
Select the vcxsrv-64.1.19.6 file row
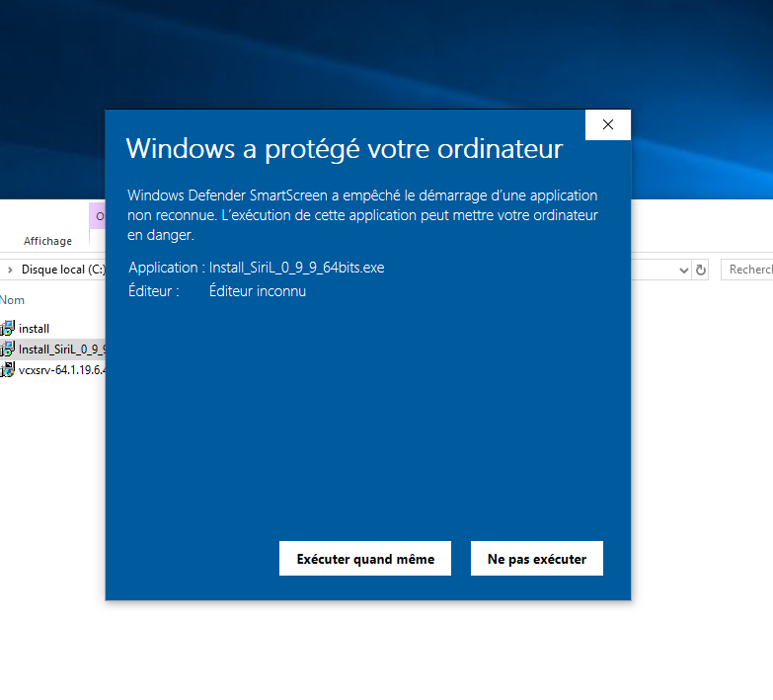[52, 369]
